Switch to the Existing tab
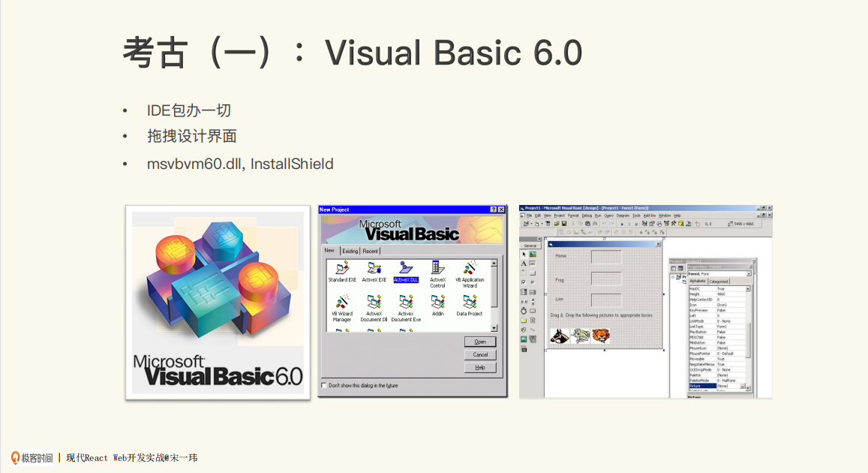Screen dimensions: 868x473 350,251
